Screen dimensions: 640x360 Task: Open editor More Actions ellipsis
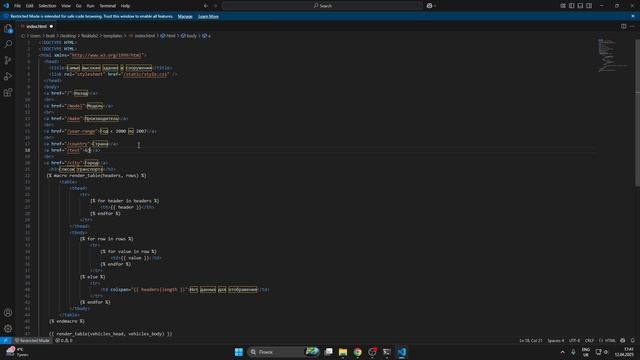tap(632, 26)
